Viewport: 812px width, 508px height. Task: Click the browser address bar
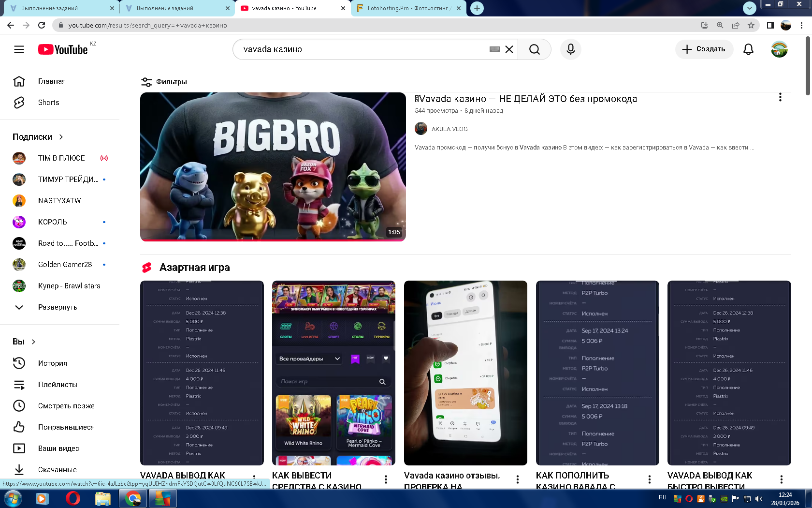click(x=377, y=25)
